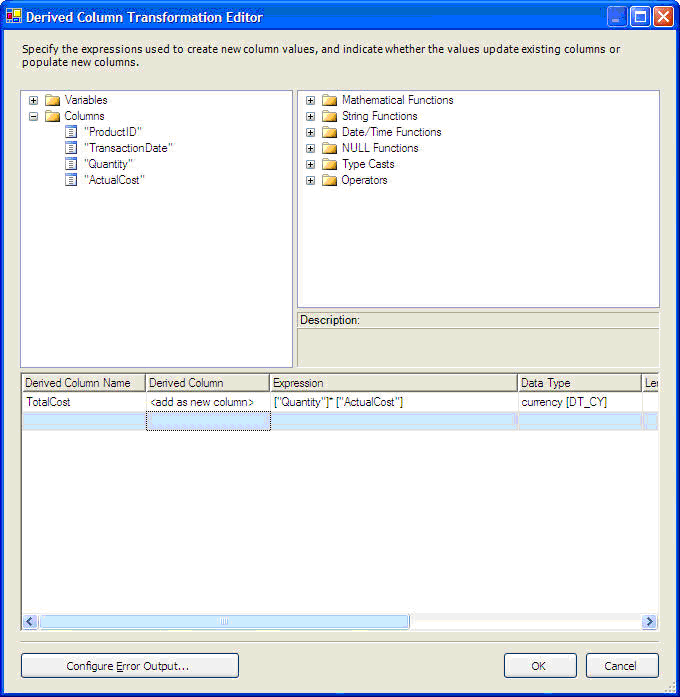Click the Data Type column header
The height and width of the screenshot is (697, 680).
(579, 383)
